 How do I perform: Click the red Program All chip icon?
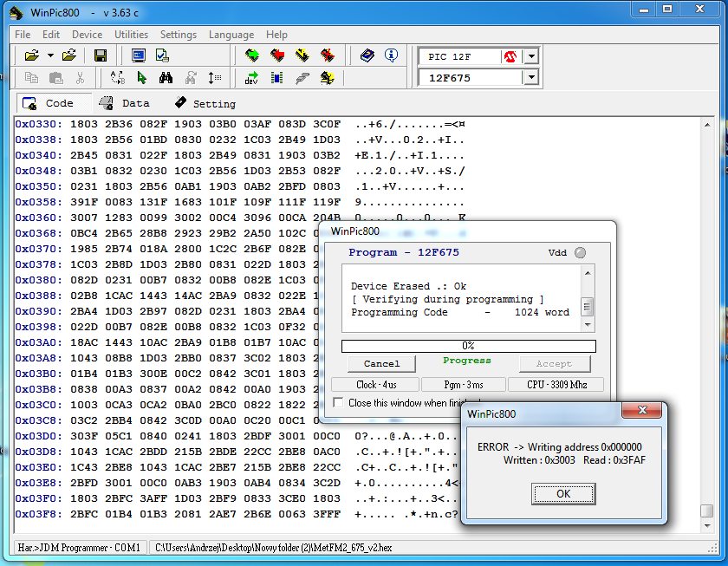277,55
